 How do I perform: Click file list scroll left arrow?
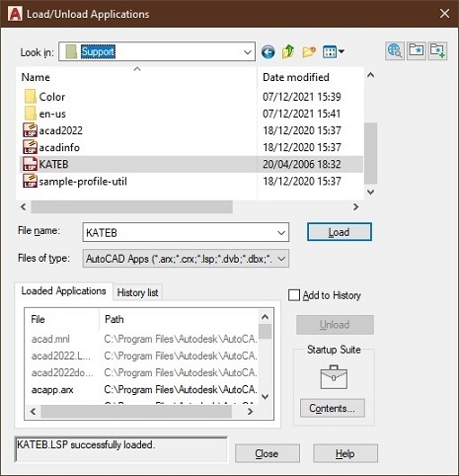click(23, 207)
